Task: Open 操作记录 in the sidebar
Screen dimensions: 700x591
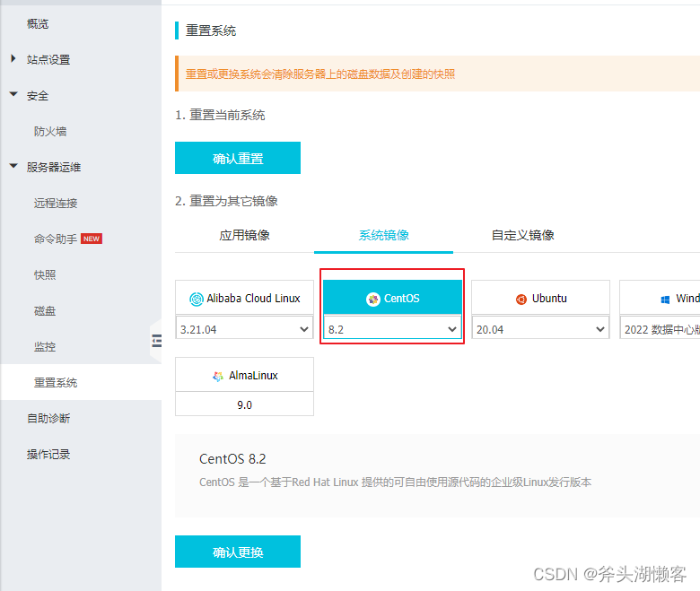Action: (x=48, y=454)
